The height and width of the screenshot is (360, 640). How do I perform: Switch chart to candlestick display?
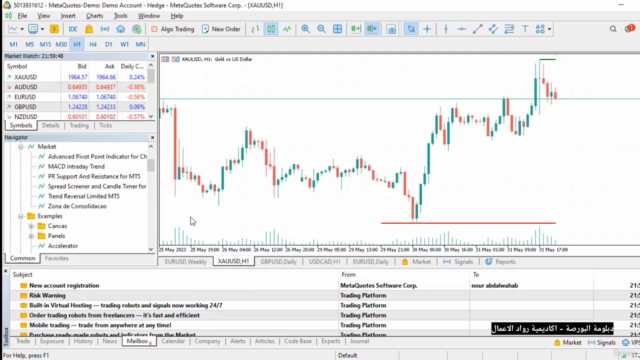click(271, 29)
